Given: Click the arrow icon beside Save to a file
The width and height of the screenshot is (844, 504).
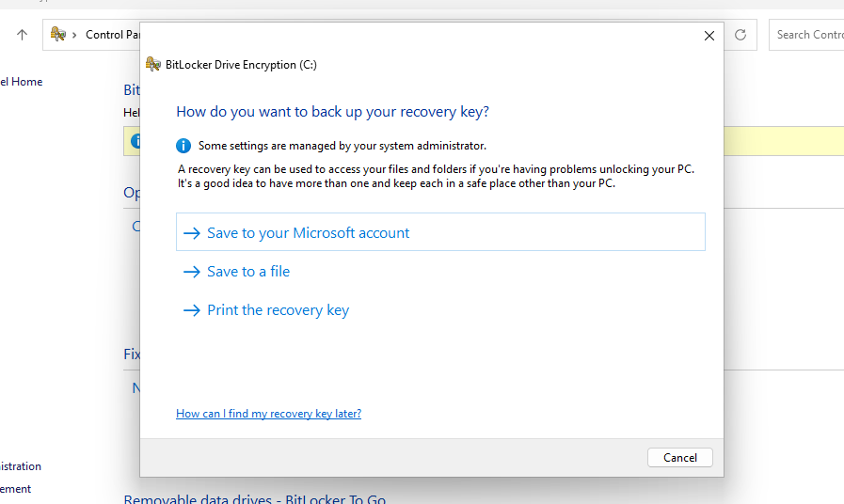Looking at the screenshot, I should point(192,272).
